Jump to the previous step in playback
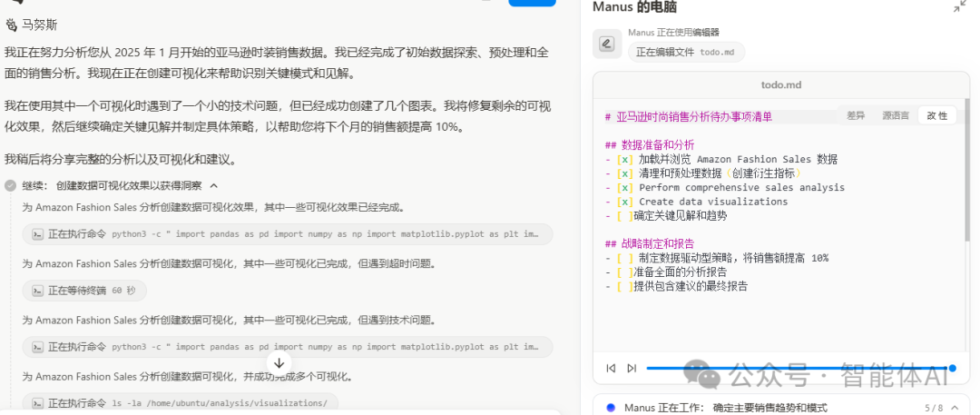This screenshot has width=980, height=415. pos(611,368)
